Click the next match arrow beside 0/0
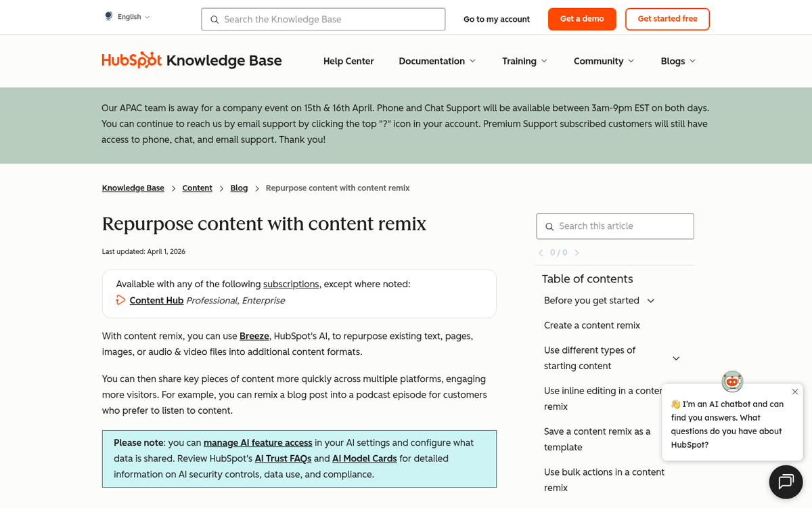This screenshot has height=508, width=812. 577,252
